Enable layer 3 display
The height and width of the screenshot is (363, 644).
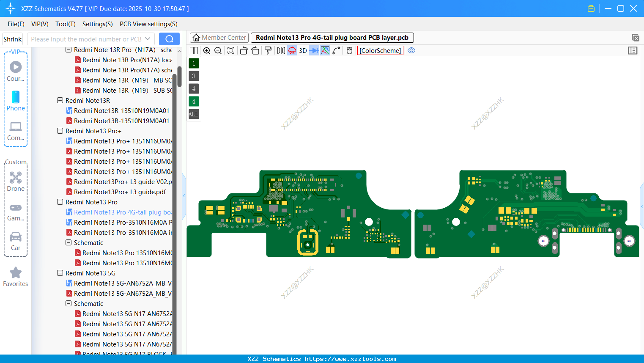coord(193,76)
